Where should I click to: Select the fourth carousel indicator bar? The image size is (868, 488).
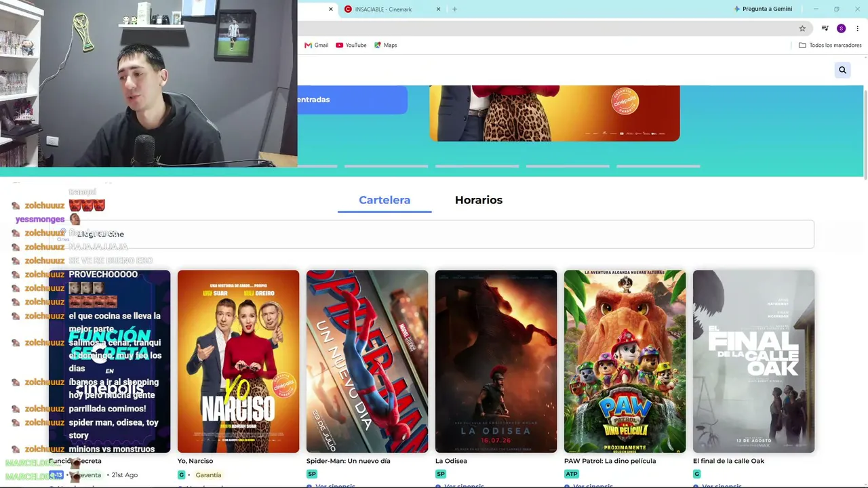(x=568, y=166)
